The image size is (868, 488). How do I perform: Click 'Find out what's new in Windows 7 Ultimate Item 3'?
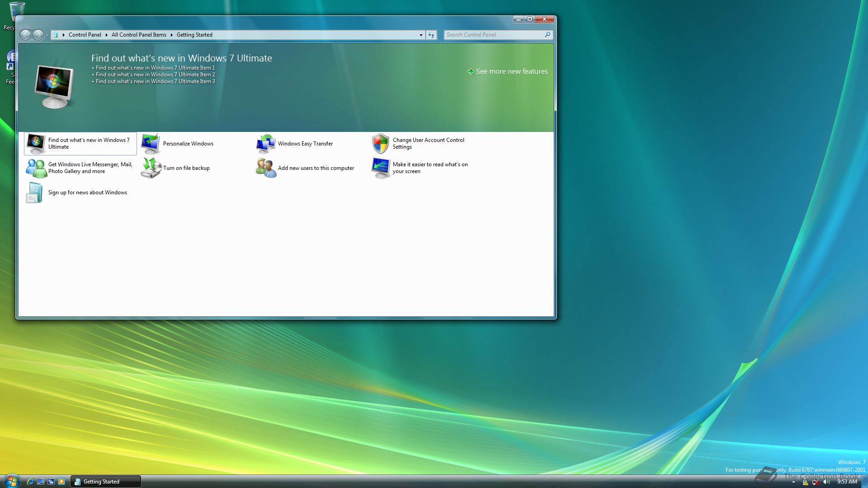tap(155, 81)
